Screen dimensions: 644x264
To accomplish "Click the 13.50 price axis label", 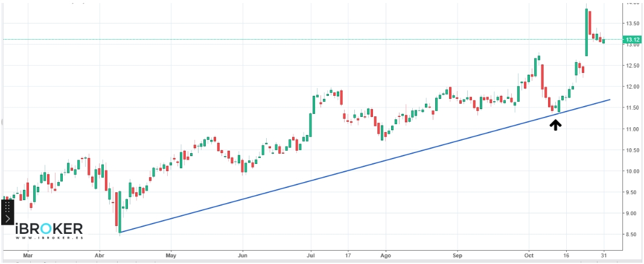I will [x=633, y=24].
